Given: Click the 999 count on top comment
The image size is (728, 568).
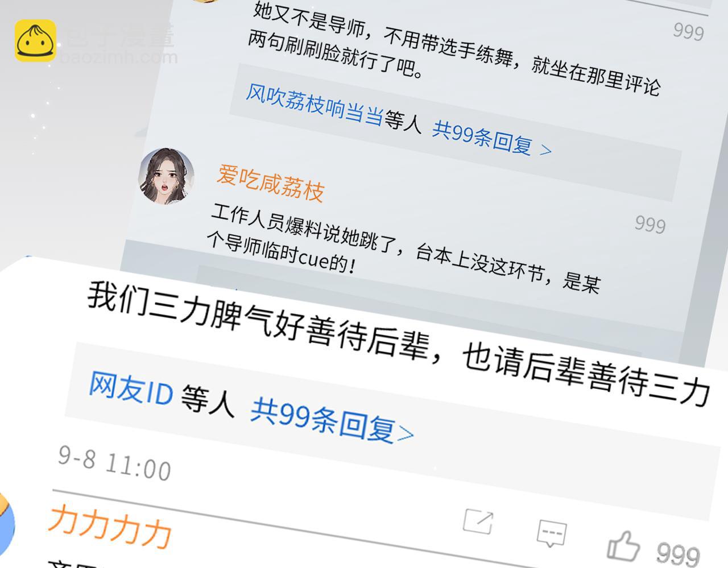Looking at the screenshot, I should click(688, 31).
